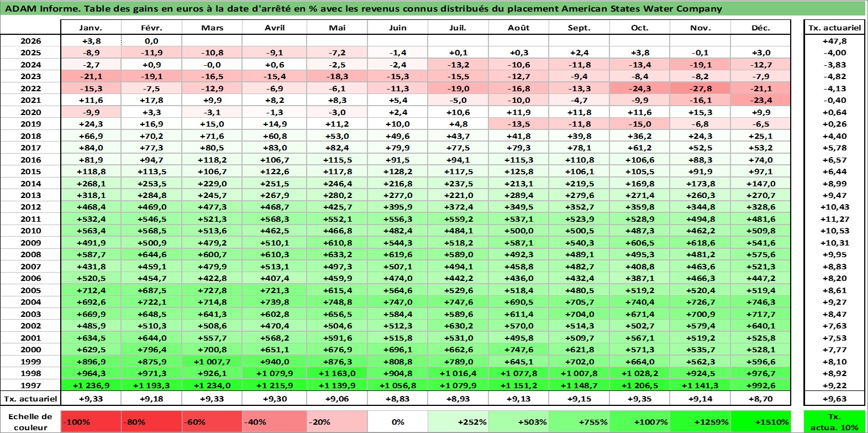Click the +0,1 cell for Juil. 2025

point(458,53)
